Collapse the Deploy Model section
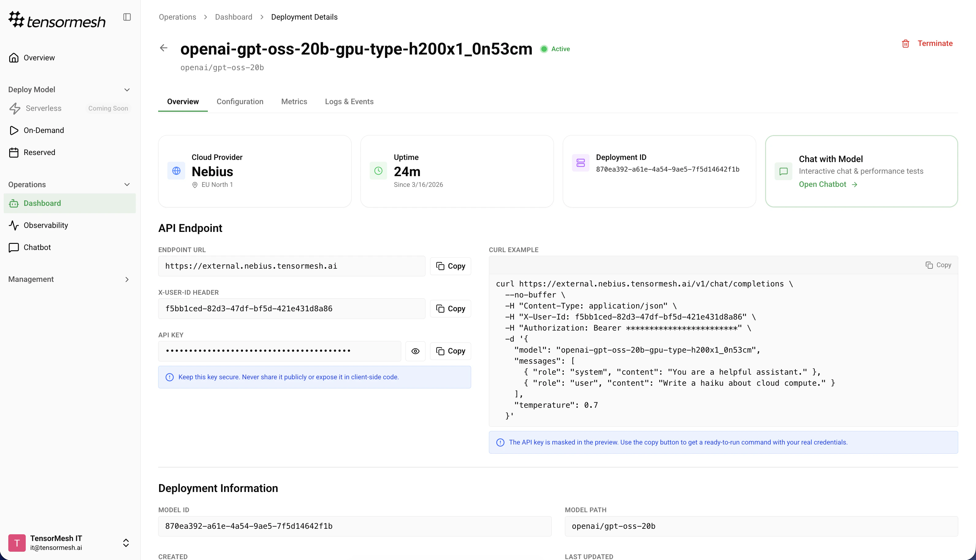The width and height of the screenshot is (976, 560). click(127, 90)
